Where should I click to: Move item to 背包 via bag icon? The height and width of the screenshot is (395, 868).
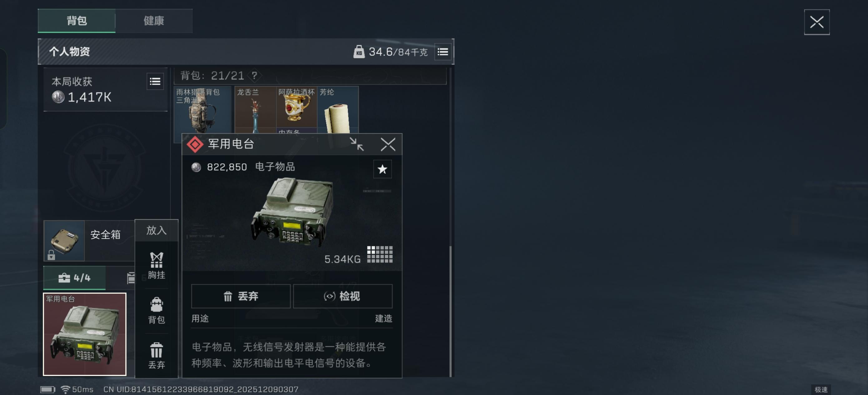(x=156, y=310)
